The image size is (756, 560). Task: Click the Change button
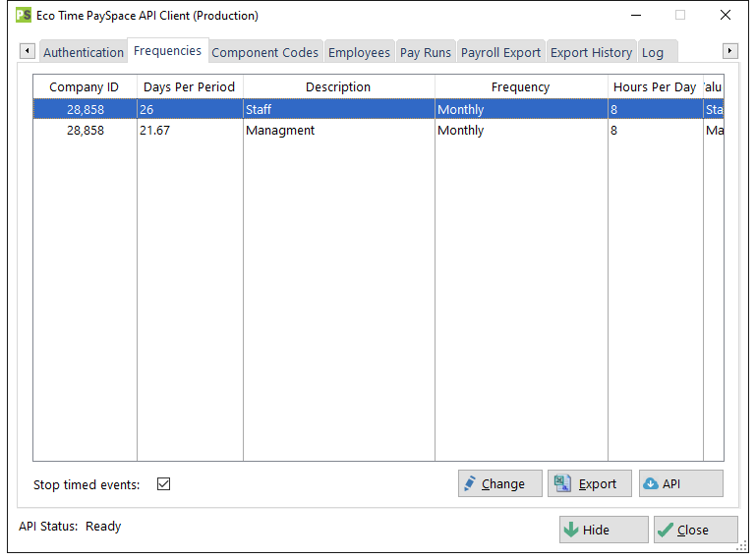500,483
